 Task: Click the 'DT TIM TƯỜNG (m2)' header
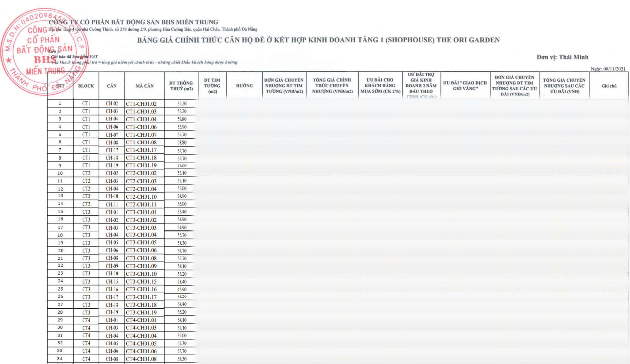[212, 86]
